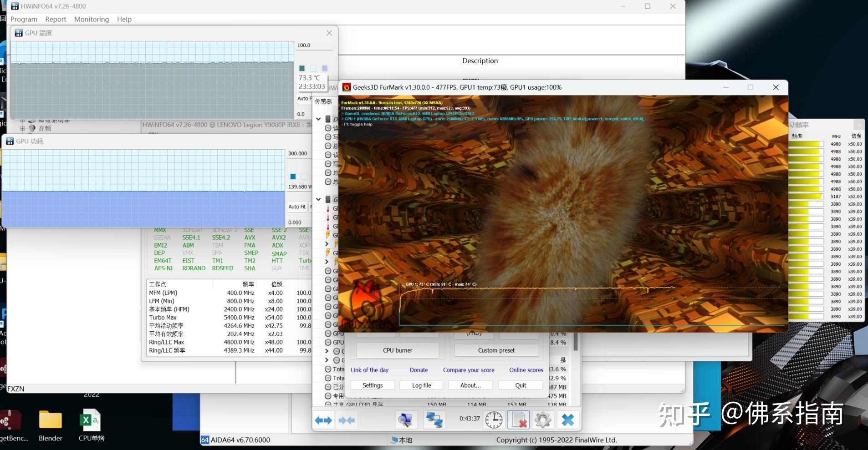
Task: Click the dark teal color swatch in GPU 温度
Action: coord(301,68)
